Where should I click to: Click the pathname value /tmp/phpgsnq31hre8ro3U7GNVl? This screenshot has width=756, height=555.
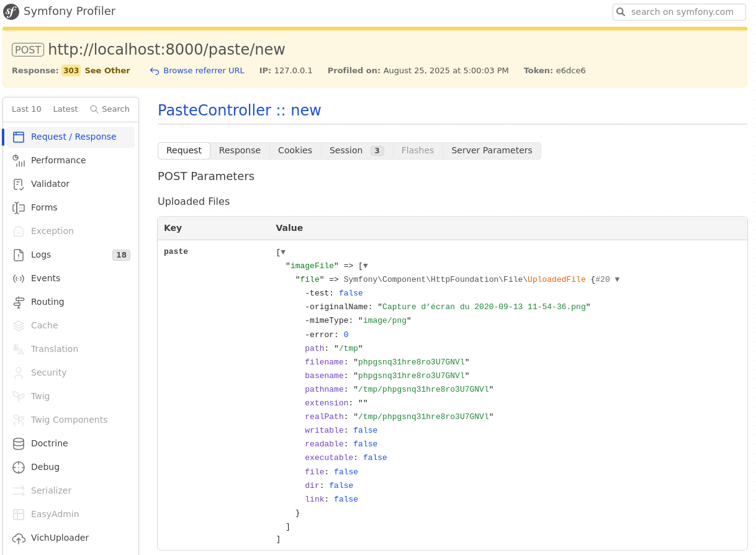[423, 389]
